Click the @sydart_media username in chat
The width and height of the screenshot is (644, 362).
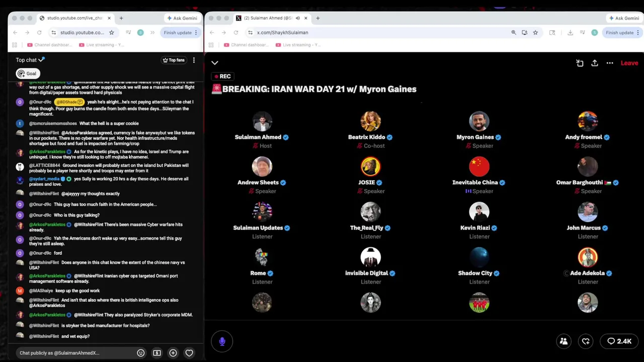click(x=44, y=179)
